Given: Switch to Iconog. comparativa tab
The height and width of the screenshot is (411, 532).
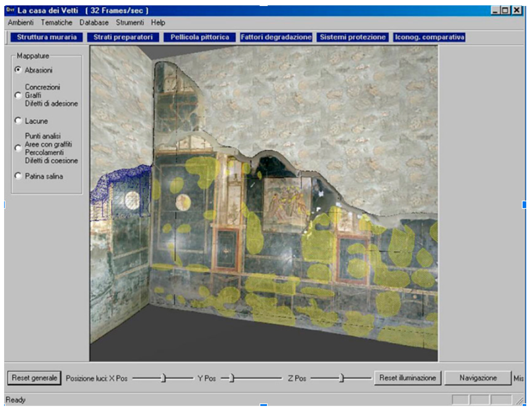Looking at the screenshot, I should click(x=429, y=37).
